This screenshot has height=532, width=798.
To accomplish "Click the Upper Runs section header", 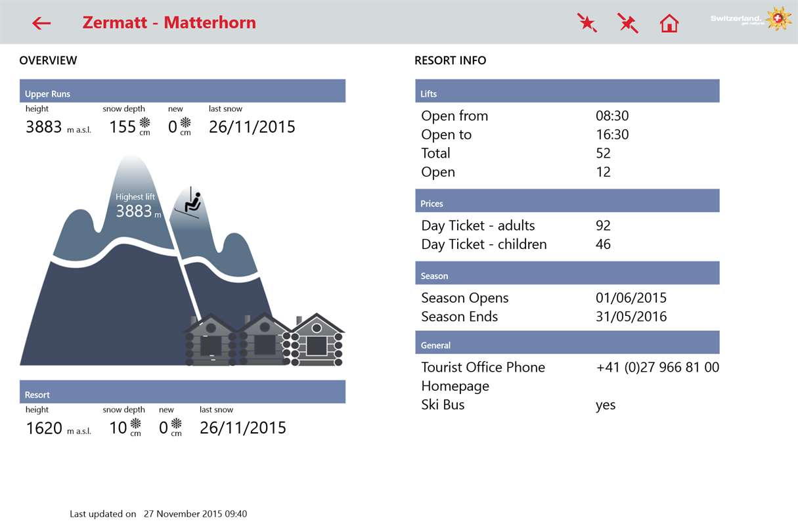I will [183, 91].
